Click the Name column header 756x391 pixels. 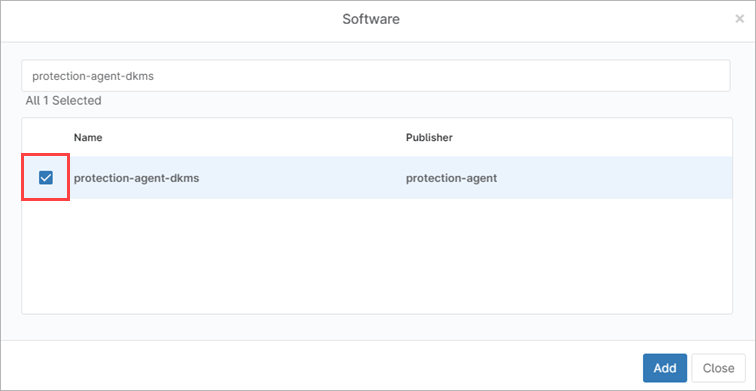88,137
